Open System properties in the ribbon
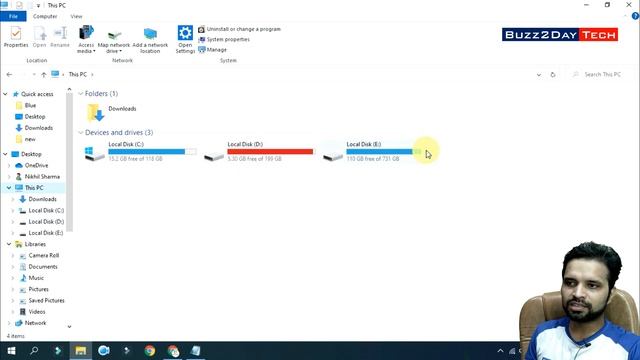The height and width of the screenshot is (360, 640). coord(224,40)
